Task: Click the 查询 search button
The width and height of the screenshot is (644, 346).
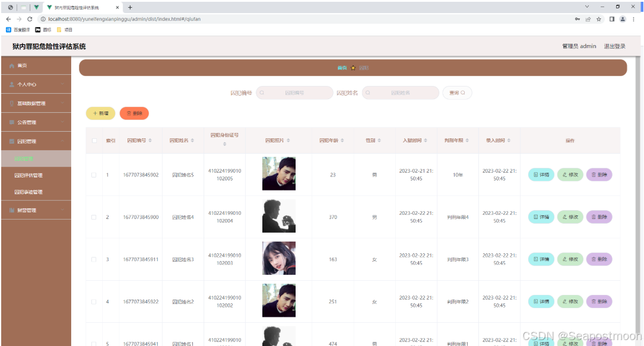Action: click(457, 93)
